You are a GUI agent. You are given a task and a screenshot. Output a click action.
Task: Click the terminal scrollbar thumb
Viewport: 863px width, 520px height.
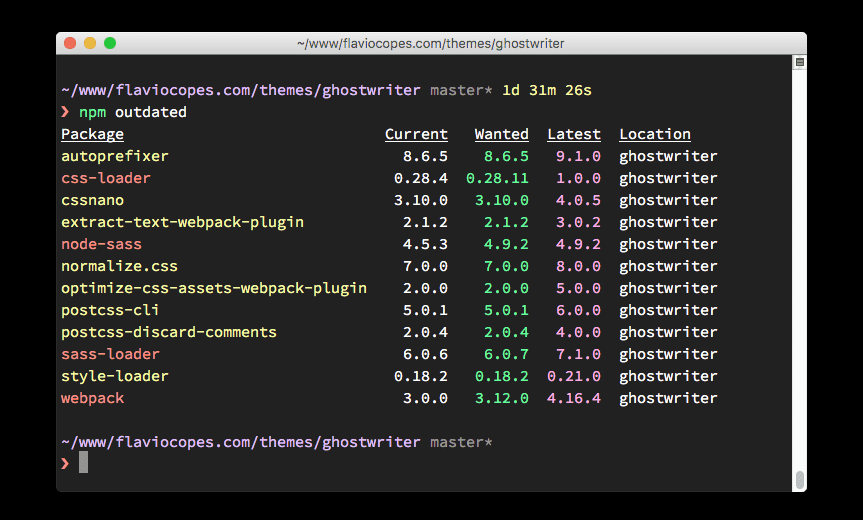click(x=800, y=480)
